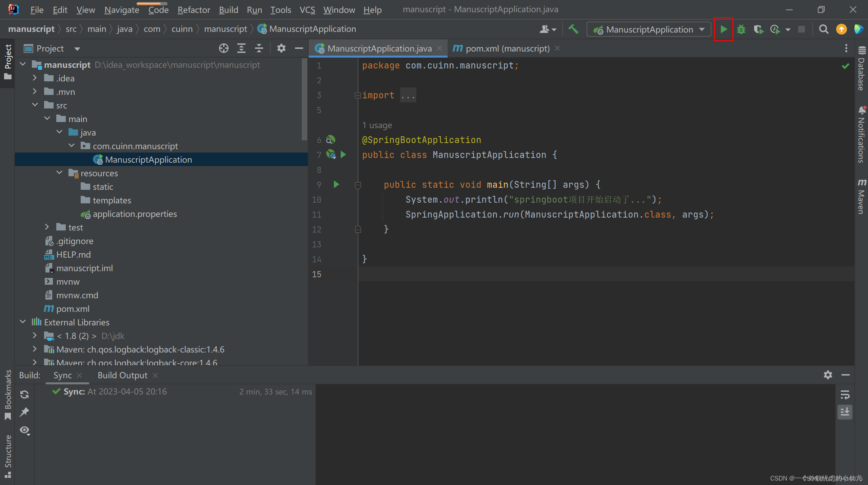Click the inspections green checkmark
The height and width of the screenshot is (485, 868).
click(x=846, y=66)
